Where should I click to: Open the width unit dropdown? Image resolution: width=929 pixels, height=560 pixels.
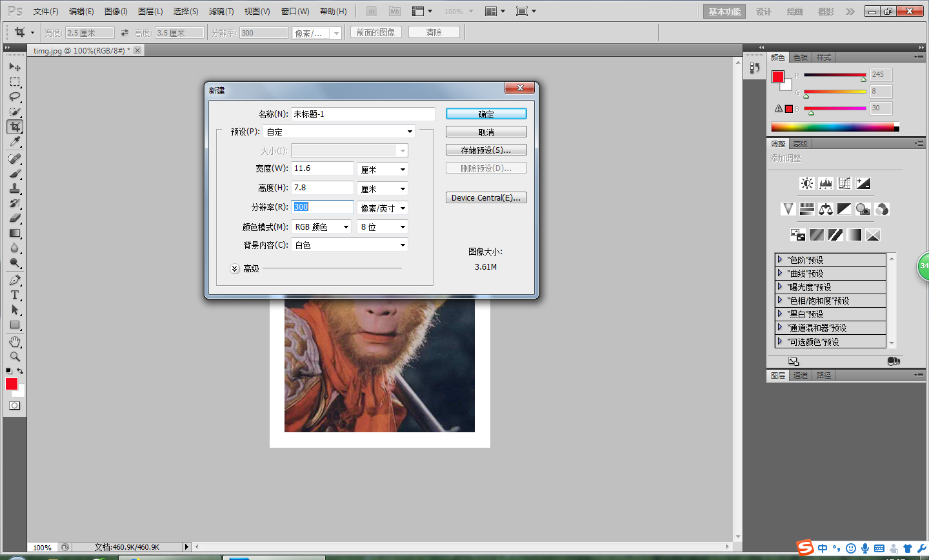[383, 169]
